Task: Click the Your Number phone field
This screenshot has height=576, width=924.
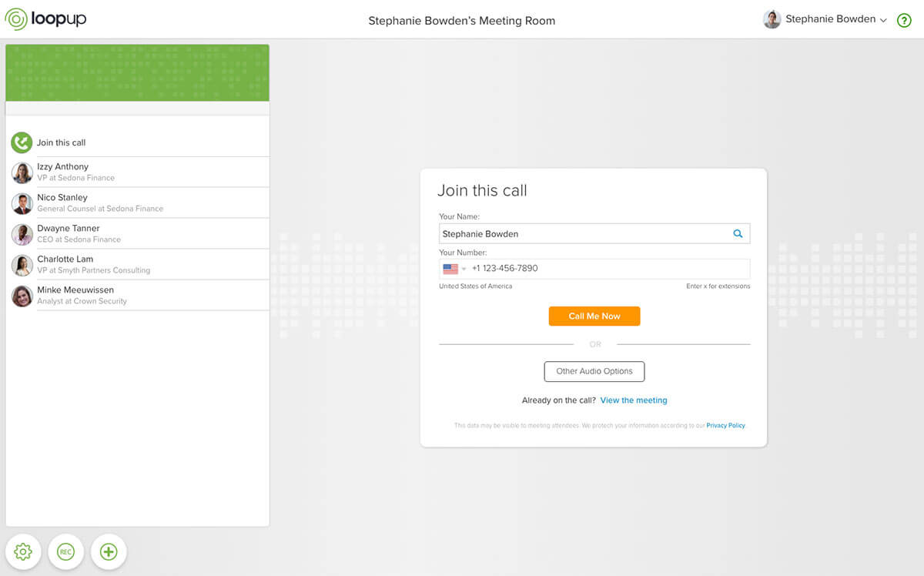Action: coord(608,269)
